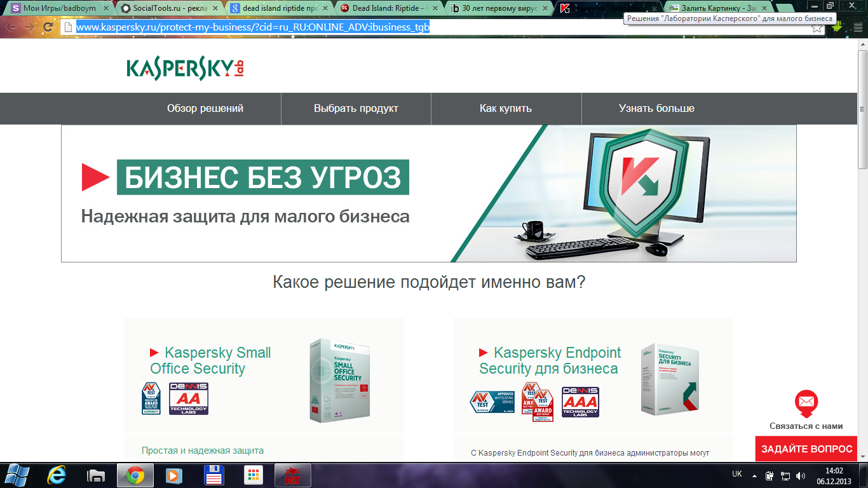Open the volume speaker tray icon
Screen dimensions: 868x488
(x=801, y=475)
